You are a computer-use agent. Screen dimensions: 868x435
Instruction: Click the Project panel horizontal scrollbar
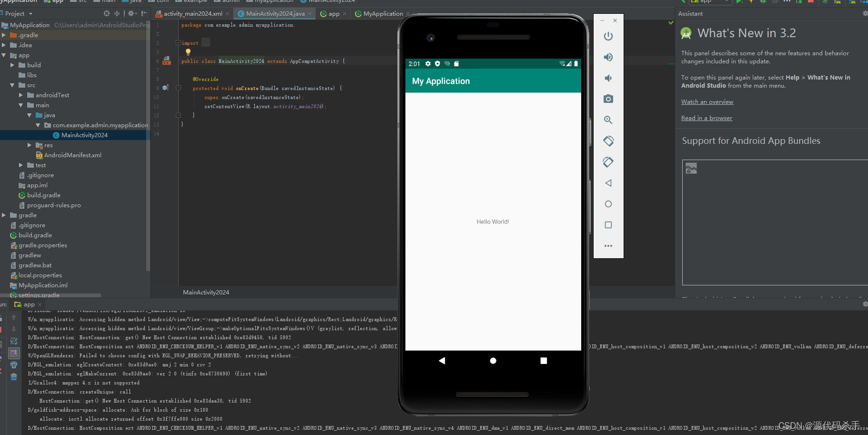(50, 295)
